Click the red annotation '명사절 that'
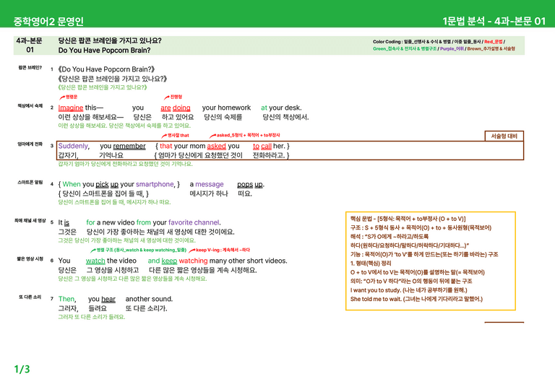Screen dimensions: 555x392 178,135
